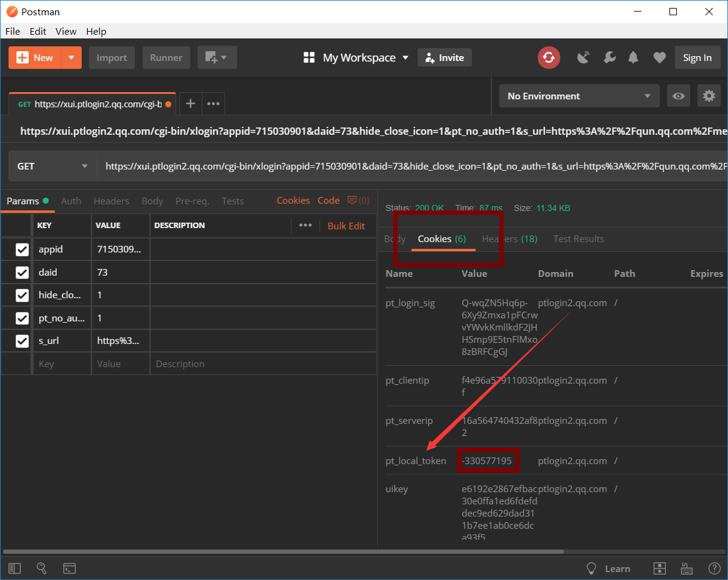Open the Edit menu
The image size is (728, 580).
point(38,31)
